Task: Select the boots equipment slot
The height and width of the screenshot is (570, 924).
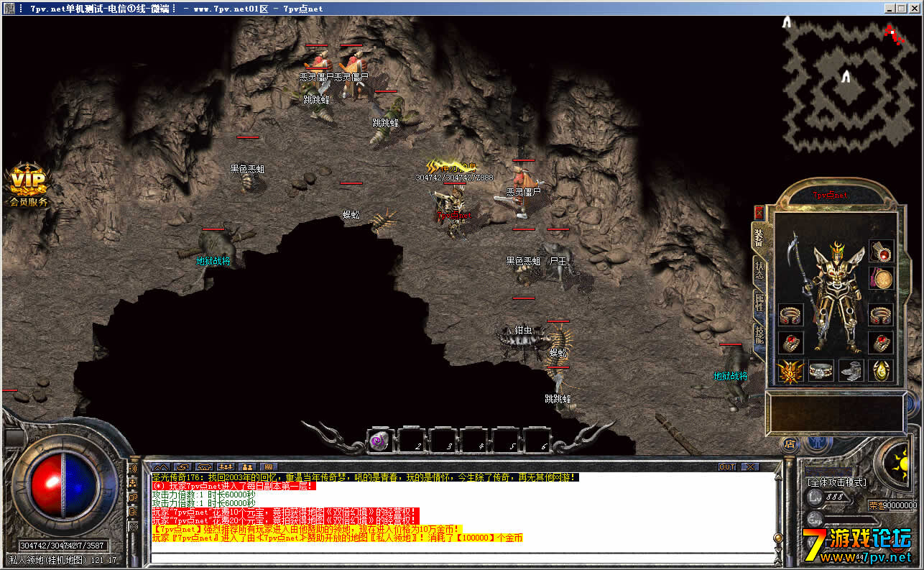Action: click(851, 371)
